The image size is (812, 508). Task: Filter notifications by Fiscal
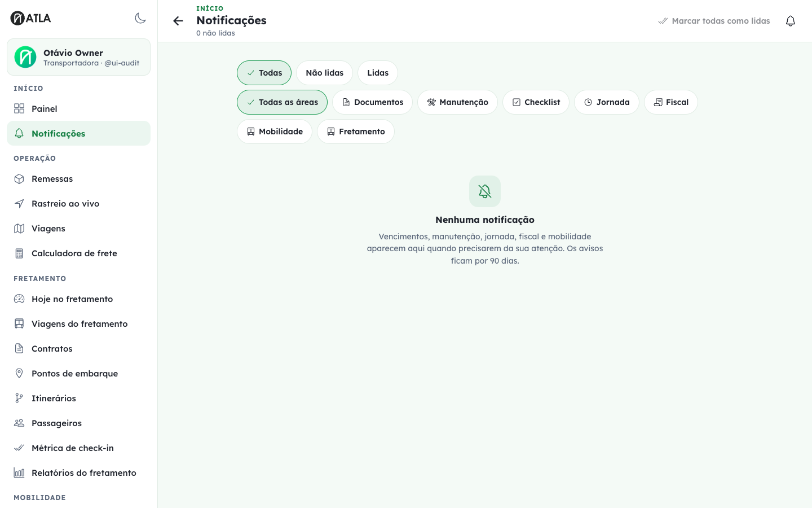point(671,102)
